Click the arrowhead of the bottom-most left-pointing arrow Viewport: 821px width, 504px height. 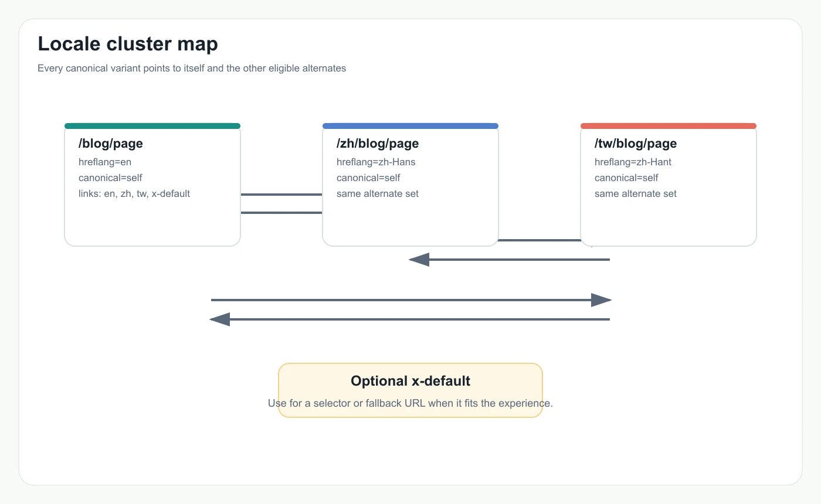click(219, 319)
